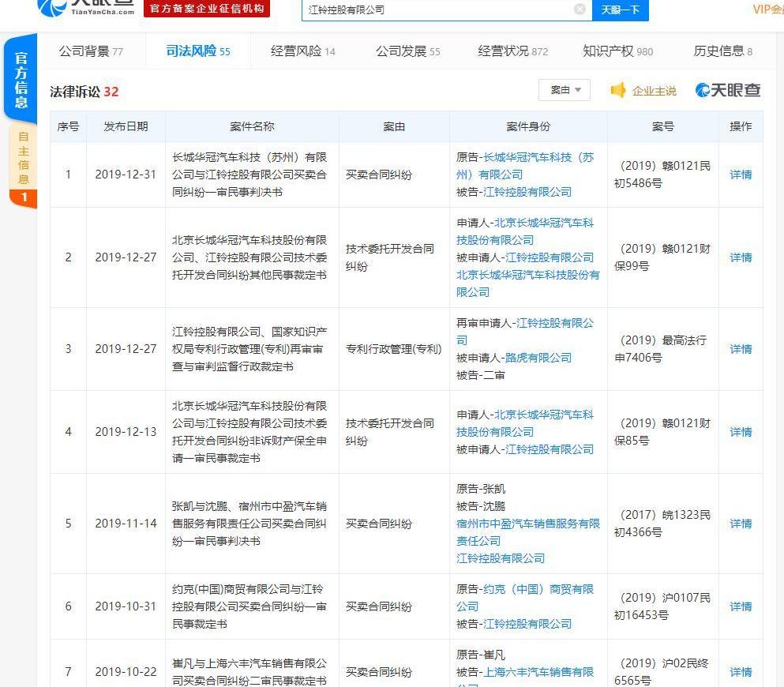Click defendant 江铃控股有限公司 link in row 1
The width and height of the screenshot is (784, 687).
pyautogui.click(x=527, y=192)
